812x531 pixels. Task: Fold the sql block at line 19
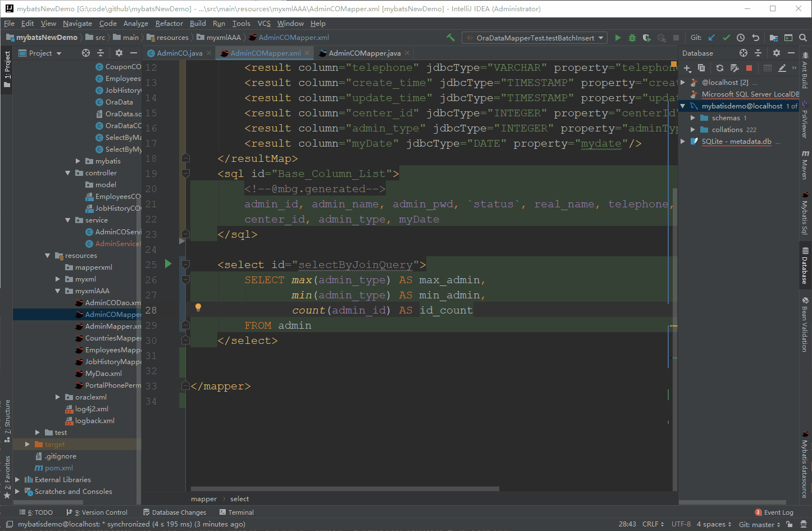click(x=186, y=174)
